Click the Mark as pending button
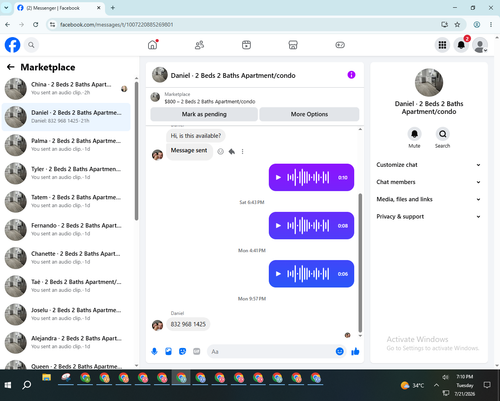The height and width of the screenshot is (401, 500). [x=204, y=114]
